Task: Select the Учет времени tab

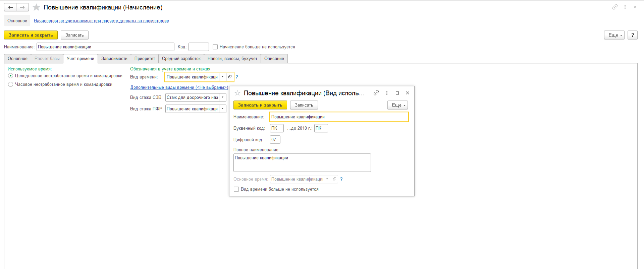Action: pyautogui.click(x=80, y=59)
